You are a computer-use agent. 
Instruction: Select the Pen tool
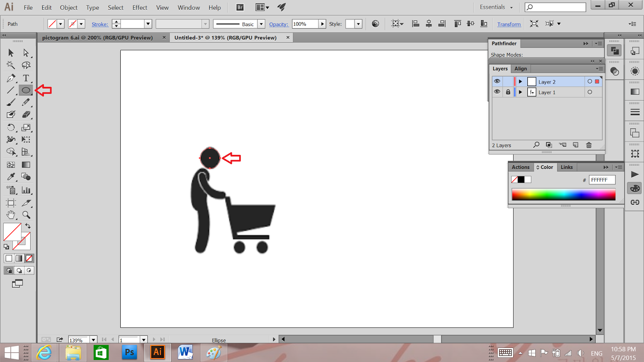click(x=11, y=78)
